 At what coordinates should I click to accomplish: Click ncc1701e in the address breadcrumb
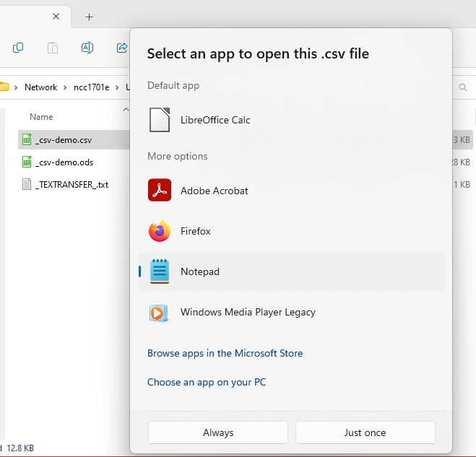tap(92, 87)
